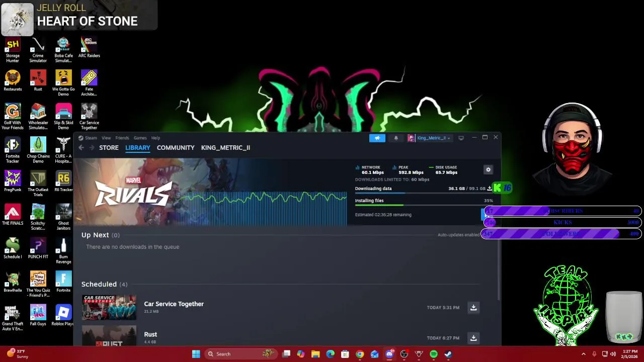Select Chop Chains Demo desktop icon
Screen dimensions: 644x362
click(38, 150)
